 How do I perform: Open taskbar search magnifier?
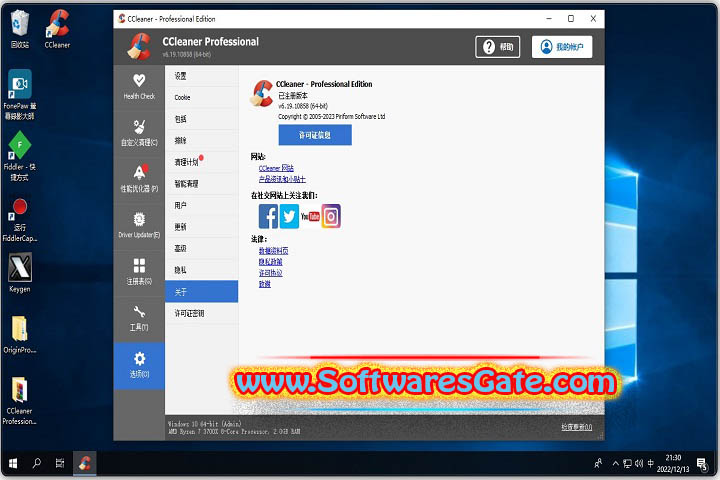tap(37, 463)
